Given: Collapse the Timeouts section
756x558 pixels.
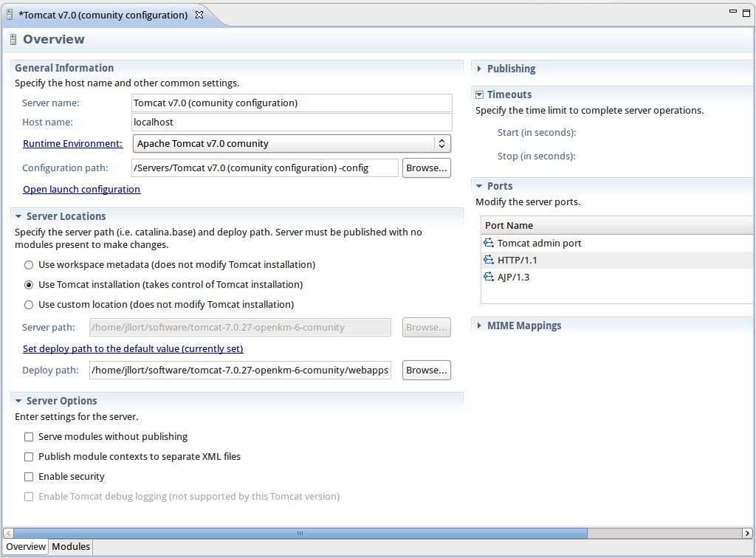Looking at the screenshot, I should pyautogui.click(x=479, y=94).
